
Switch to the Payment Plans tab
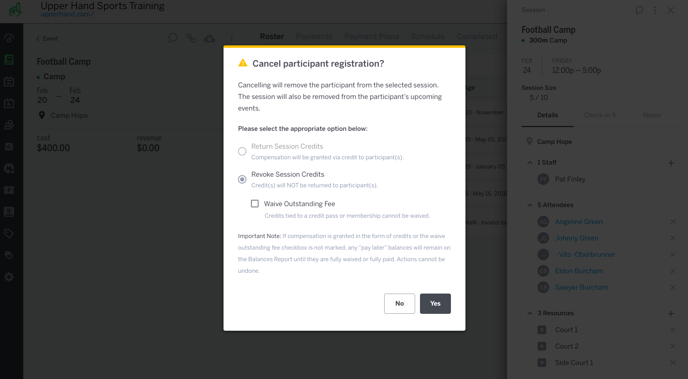[371, 36]
